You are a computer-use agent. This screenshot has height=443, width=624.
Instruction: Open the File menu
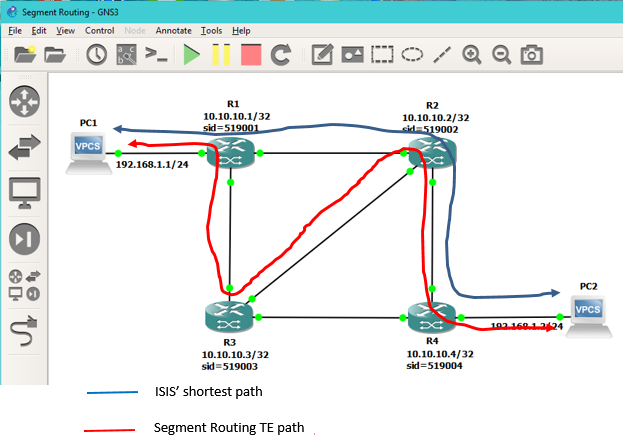click(x=14, y=31)
